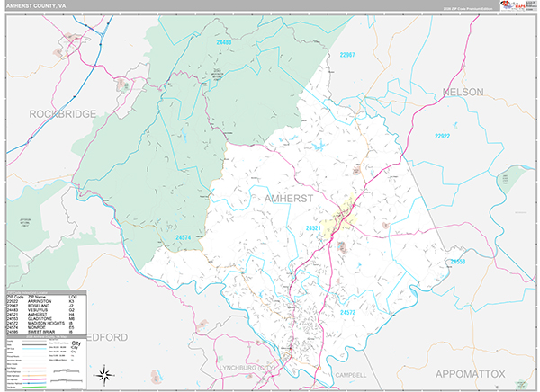Image resolution: width=540 pixels, height=392 pixels.
Task: Click the 24553 ZIP label on the map
Action: click(x=458, y=262)
